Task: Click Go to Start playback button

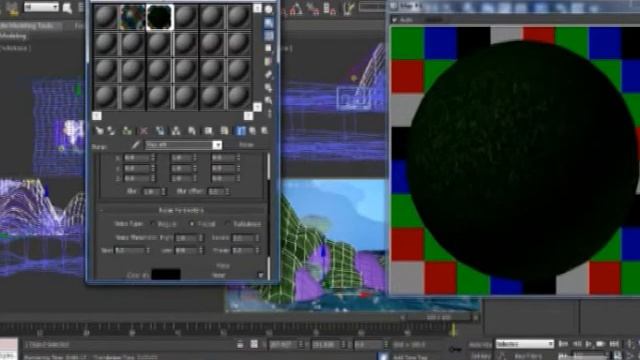Action: pos(564,344)
